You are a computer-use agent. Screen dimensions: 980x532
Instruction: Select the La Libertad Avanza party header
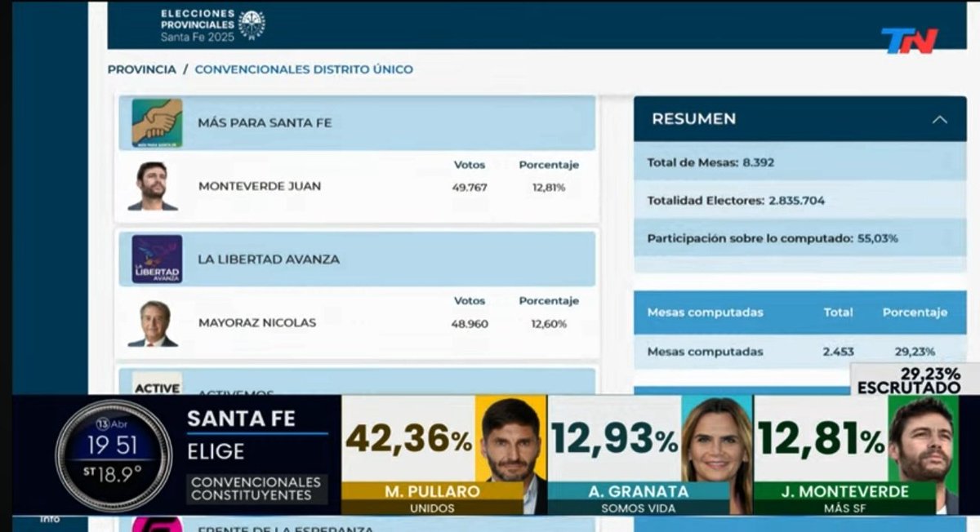pyautogui.click(x=357, y=259)
